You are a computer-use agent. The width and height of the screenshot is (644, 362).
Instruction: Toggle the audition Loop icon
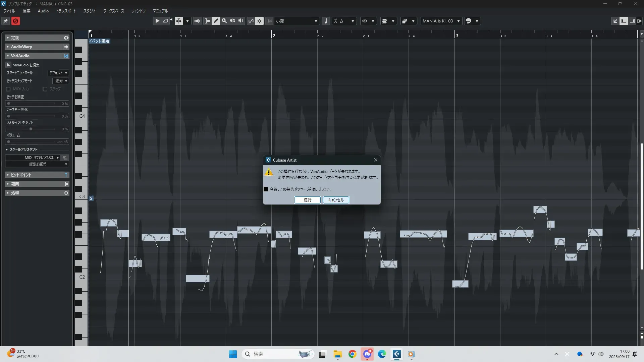[165, 21]
